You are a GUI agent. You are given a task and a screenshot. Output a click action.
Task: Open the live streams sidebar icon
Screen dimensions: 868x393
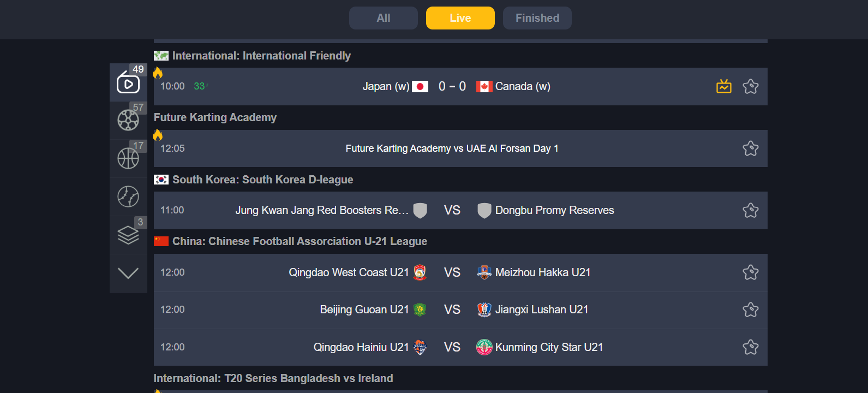click(128, 82)
